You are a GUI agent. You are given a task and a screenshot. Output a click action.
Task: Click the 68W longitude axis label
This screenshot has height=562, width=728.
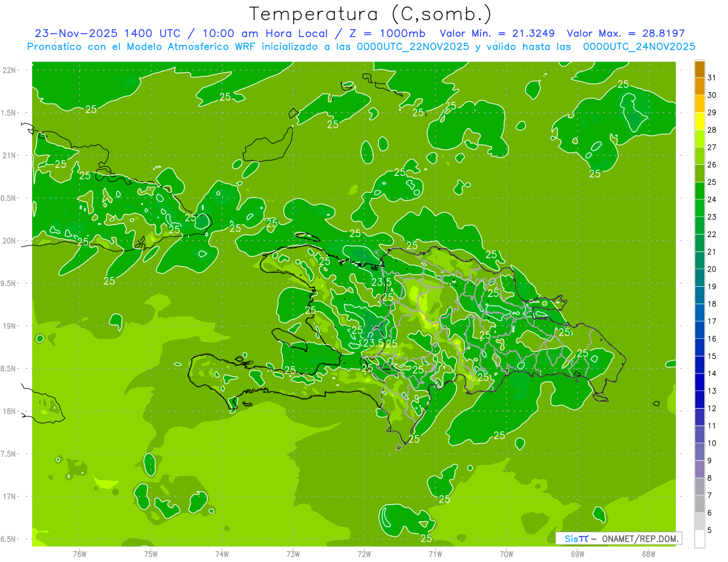click(649, 554)
